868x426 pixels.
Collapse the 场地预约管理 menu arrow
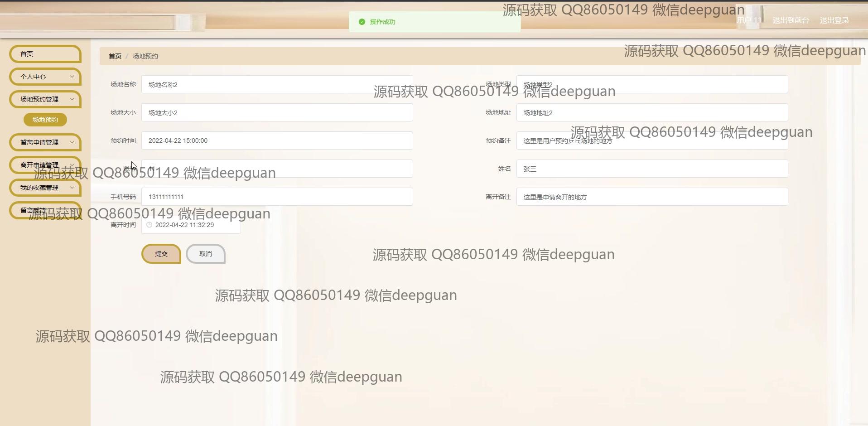pyautogui.click(x=72, y=99)
